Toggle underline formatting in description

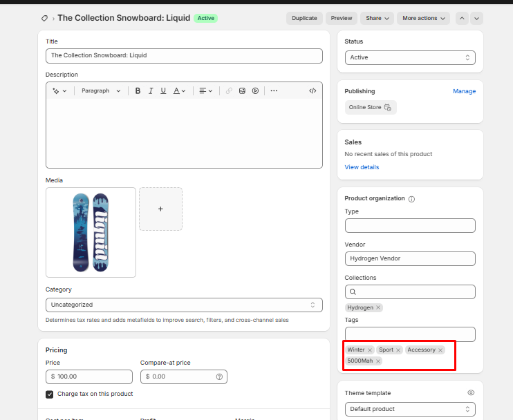tap(163, 91)
